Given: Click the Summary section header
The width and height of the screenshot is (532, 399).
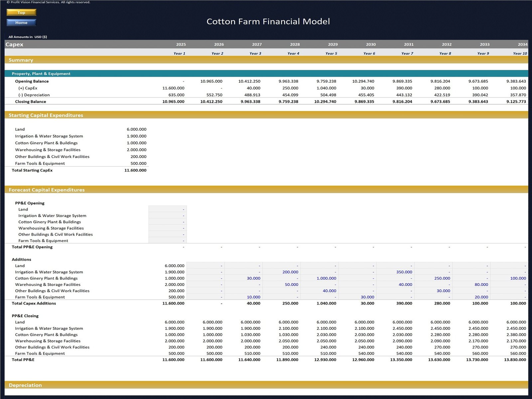Looking at the screenshot, I should (x=21, y=60).
